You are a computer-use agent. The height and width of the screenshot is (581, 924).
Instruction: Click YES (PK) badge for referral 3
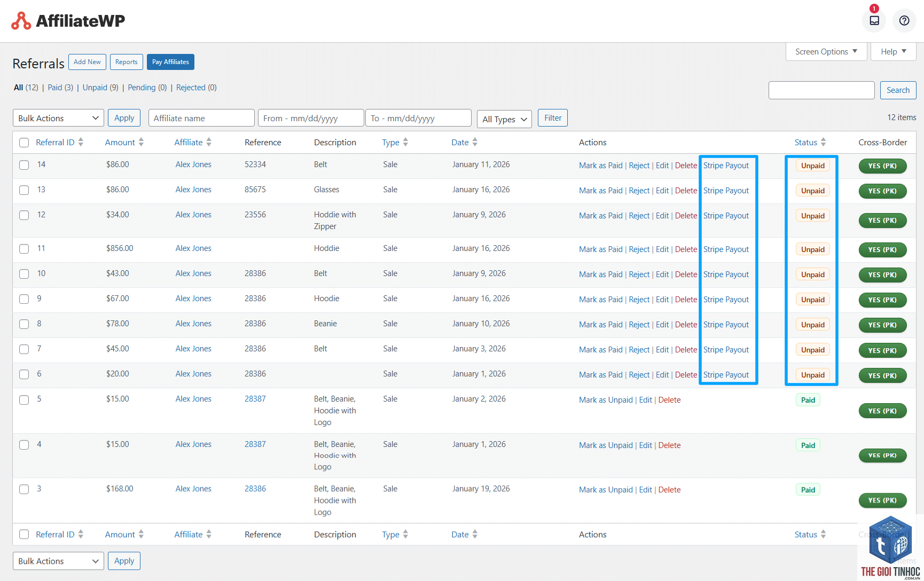pyautogui.click(x=882, y=500)
